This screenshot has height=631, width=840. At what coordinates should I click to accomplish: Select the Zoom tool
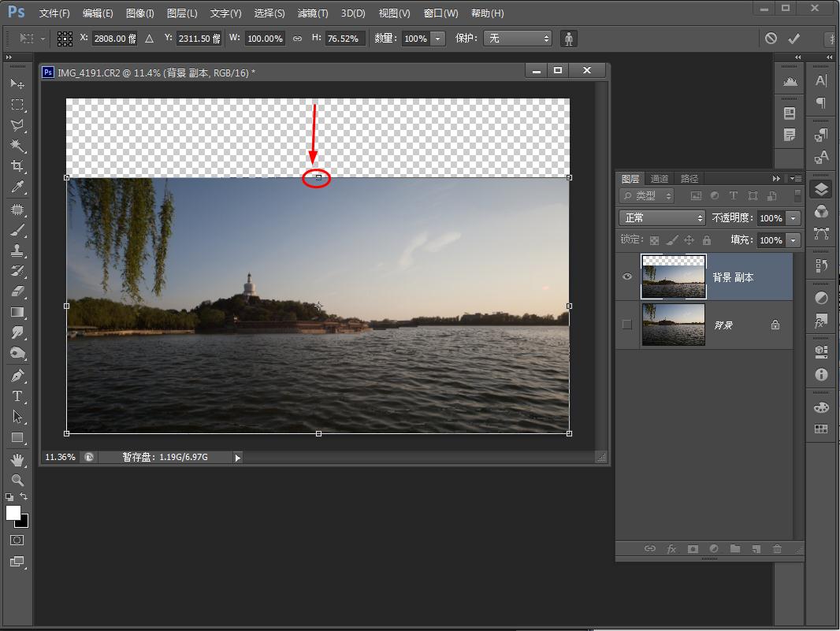(x=17, y=480)
